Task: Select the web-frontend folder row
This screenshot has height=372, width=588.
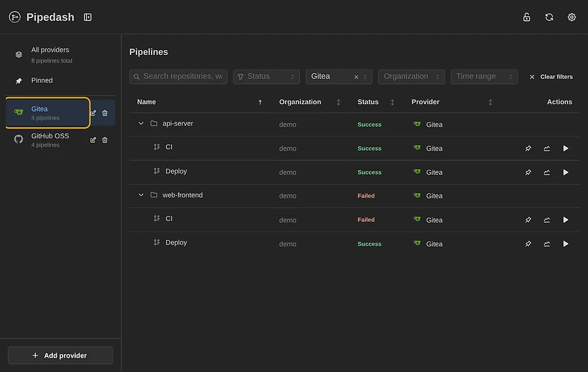Action: [354, 196]
